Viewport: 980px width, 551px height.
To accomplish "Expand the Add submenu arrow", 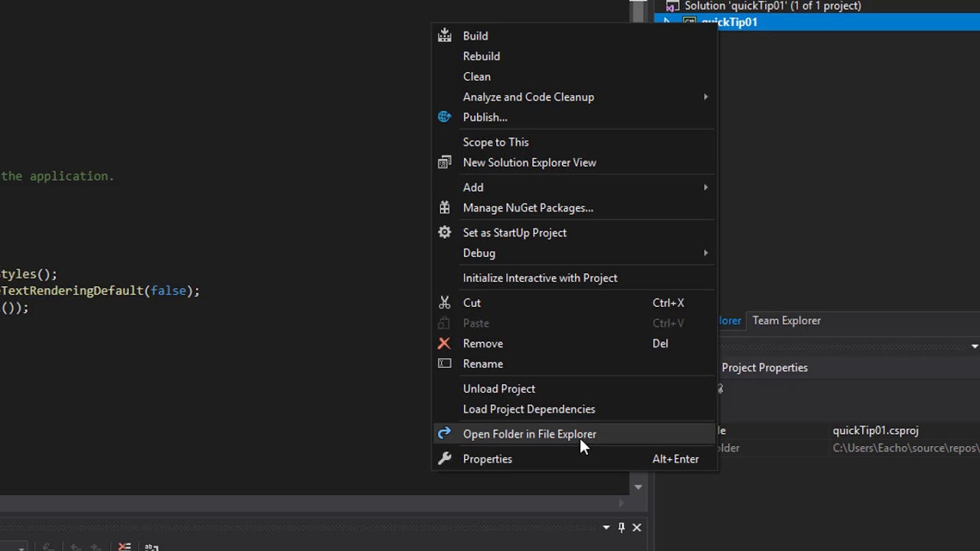I will (705, 187).
